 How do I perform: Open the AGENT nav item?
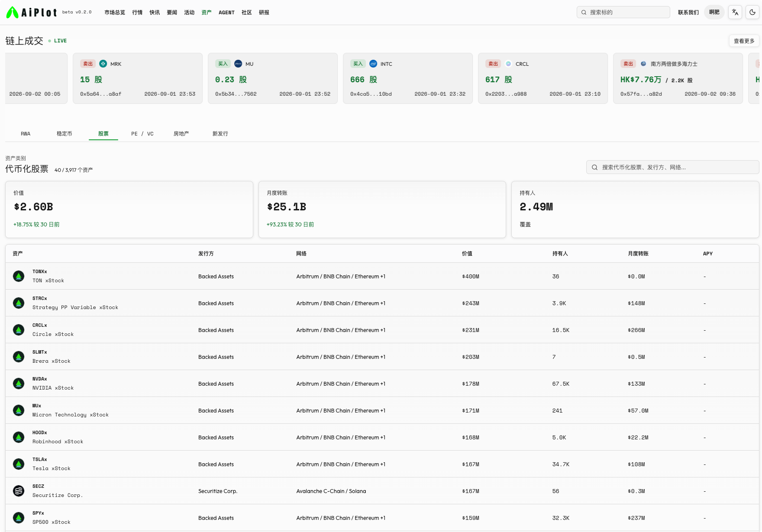click(226, 13)
